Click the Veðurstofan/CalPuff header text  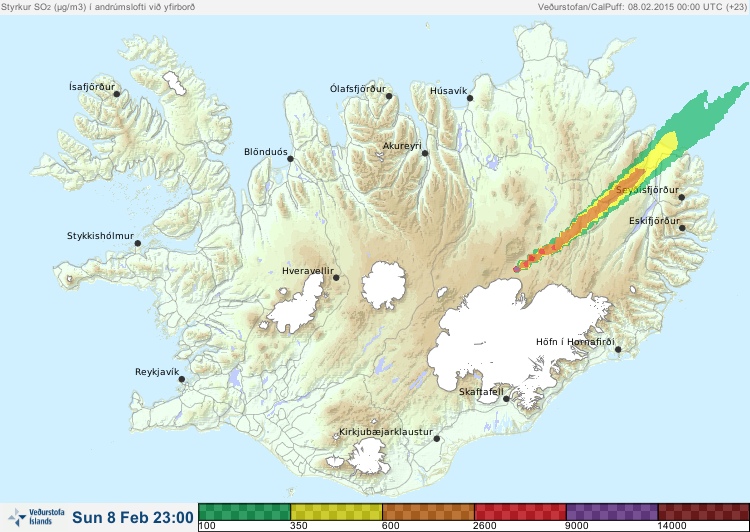coord(642,7)
